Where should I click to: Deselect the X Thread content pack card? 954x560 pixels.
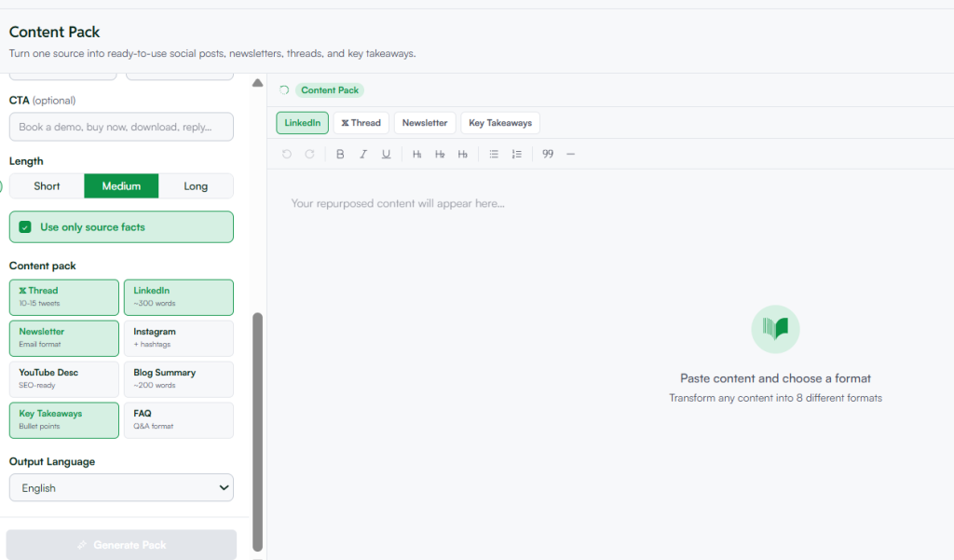(64, 297)
